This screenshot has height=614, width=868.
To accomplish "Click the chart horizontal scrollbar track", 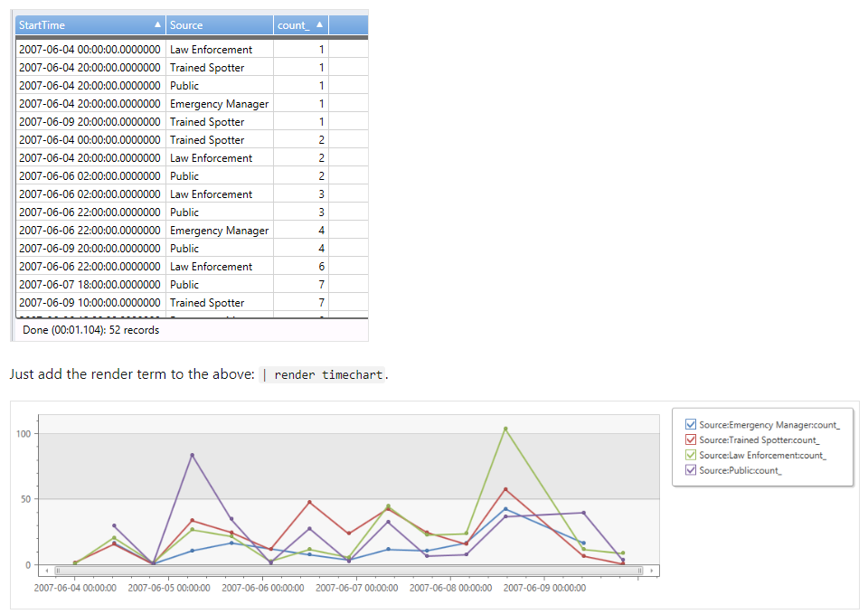I will tap(349, 571).
